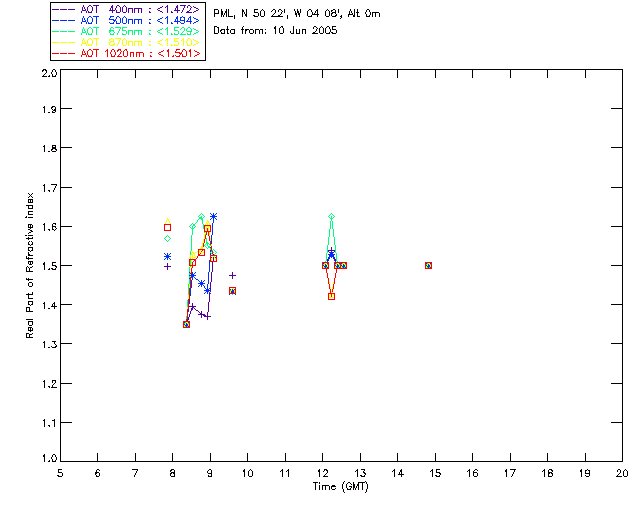Click the y-axis tick label 1.7
The image size is (640, 512).
pos(49,188)
